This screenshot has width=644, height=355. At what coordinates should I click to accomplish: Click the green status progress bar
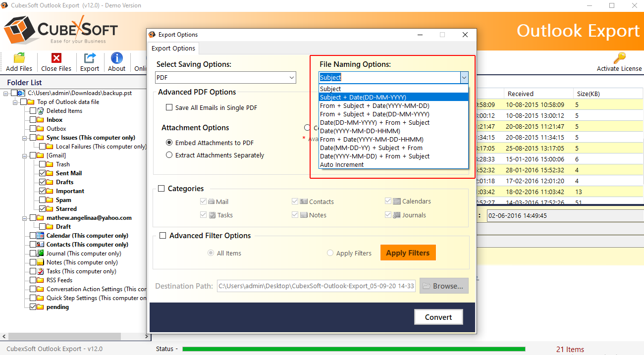click(x=354, y=349)
